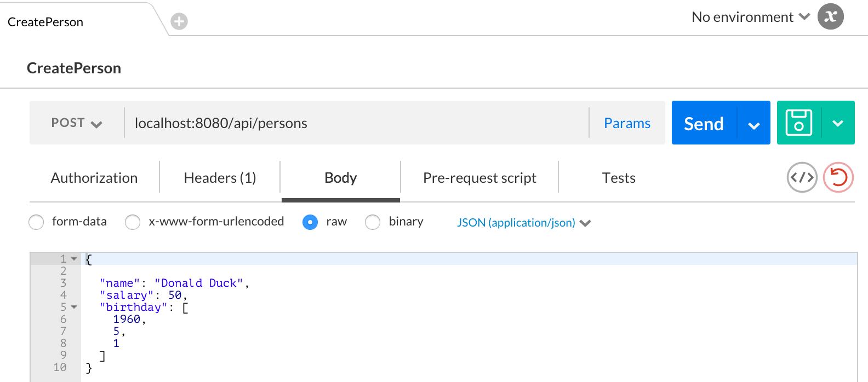Open the POST method dropdown
This screenshot has width=868, height=382.
[77, 123]
